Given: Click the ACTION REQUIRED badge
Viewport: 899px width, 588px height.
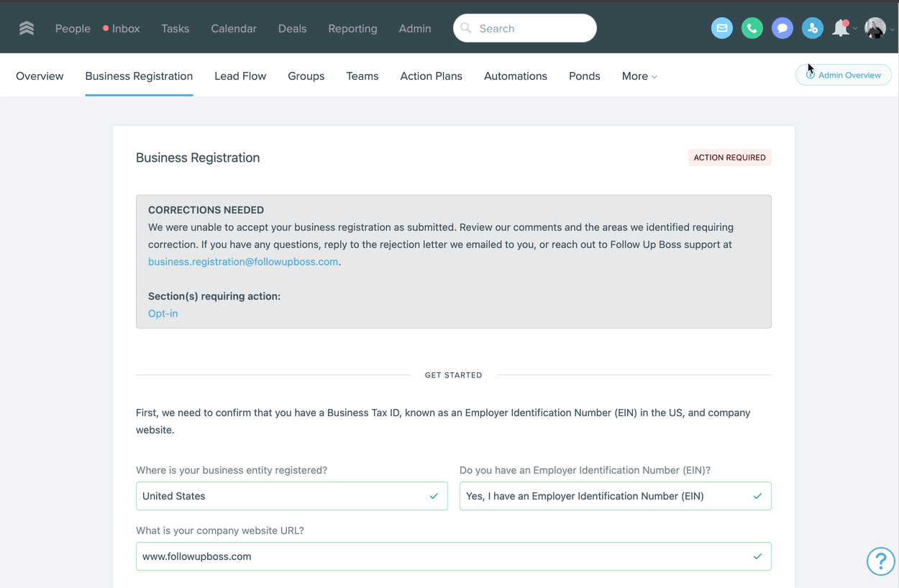Looking at the screenshot, I should pos(729,157).
